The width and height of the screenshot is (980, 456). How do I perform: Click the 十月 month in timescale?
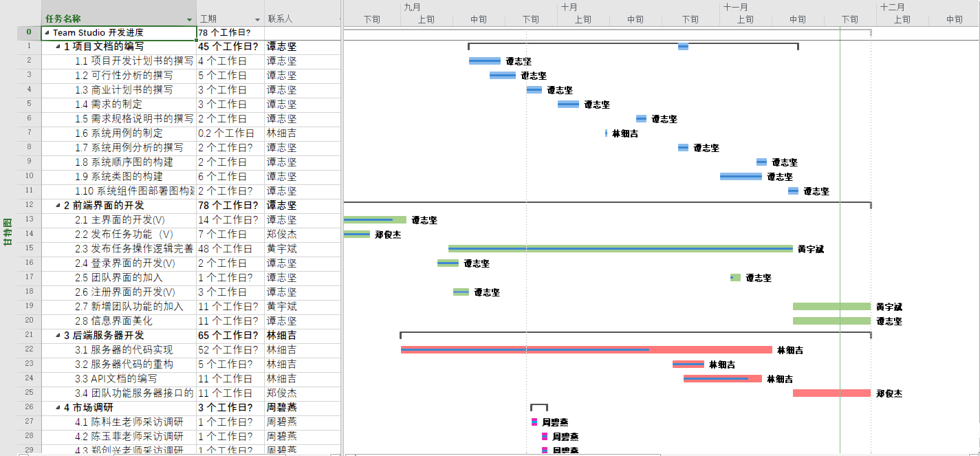point(569,7)
